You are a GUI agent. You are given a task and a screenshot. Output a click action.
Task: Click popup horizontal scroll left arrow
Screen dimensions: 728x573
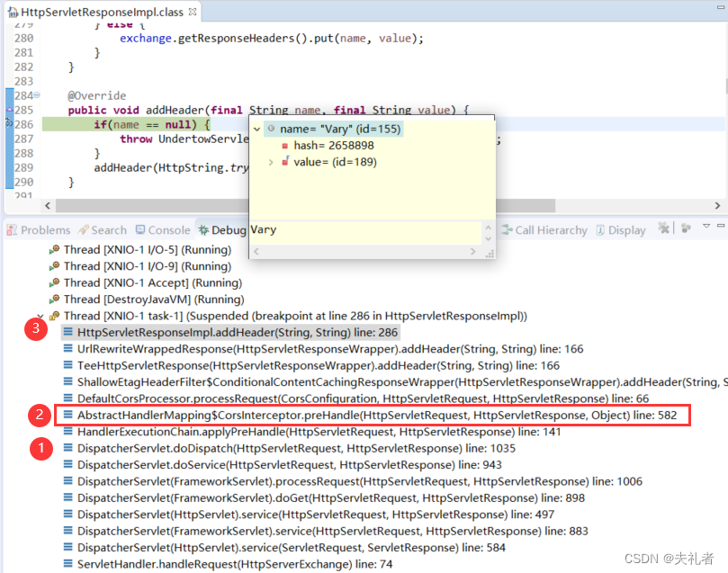(x=256, y=252)
